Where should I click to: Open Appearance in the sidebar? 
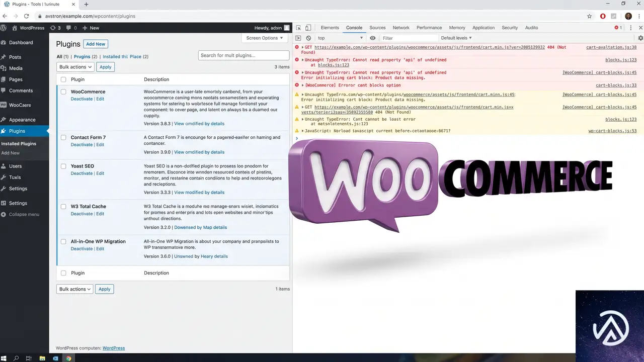(x=22, y=120)
